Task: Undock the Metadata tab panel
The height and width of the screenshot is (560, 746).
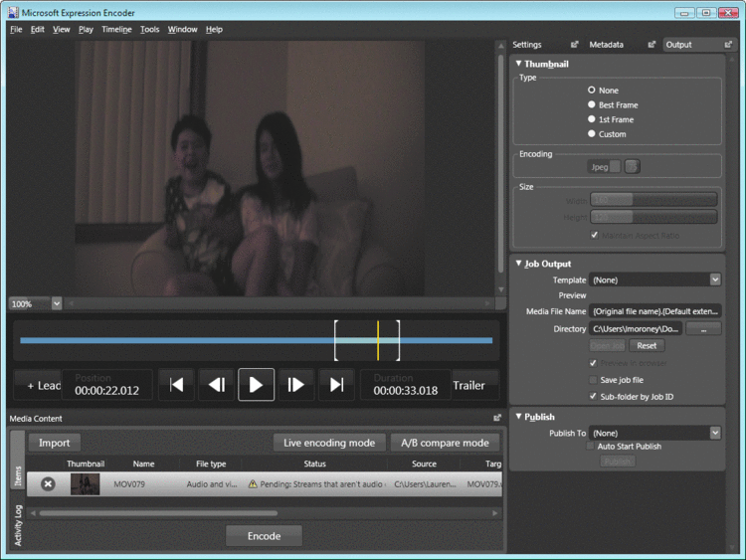Action: 652,44
